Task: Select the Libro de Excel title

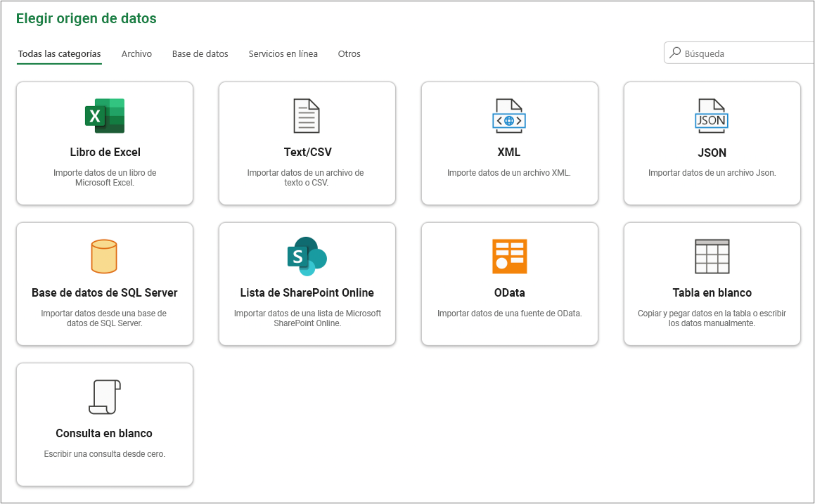Action: [x=105, y=153]
